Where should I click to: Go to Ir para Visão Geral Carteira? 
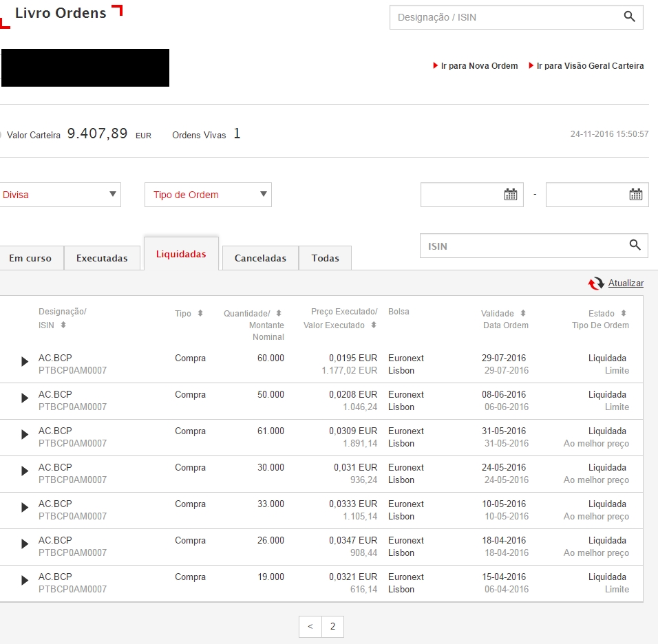click(590, 66)
